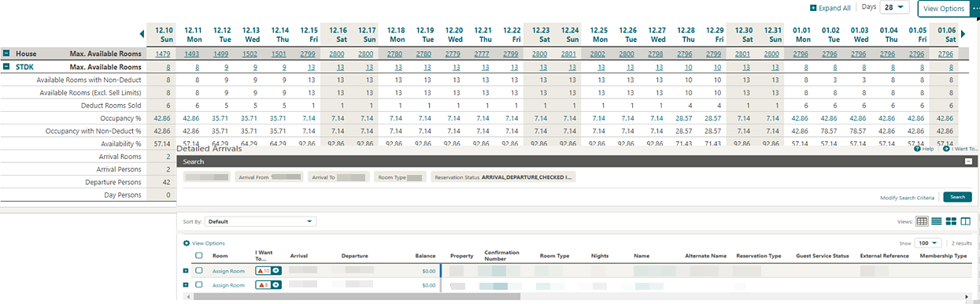
Task: Click the Search button
Action: (x=957, y=197)
